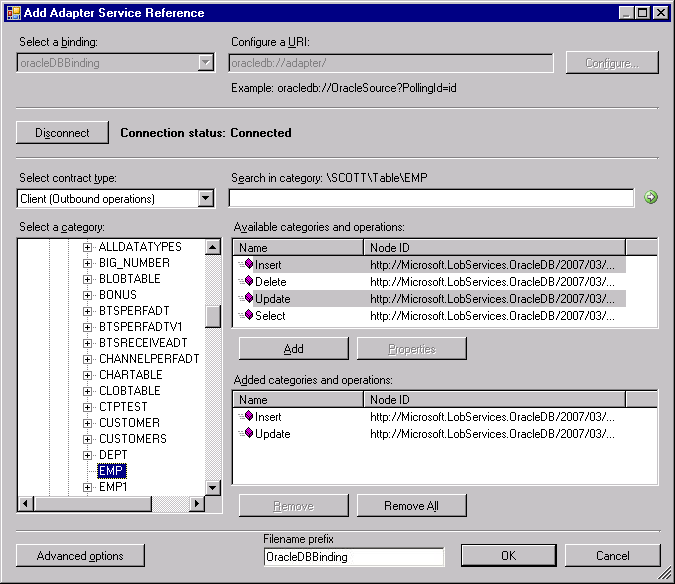The height and width of the screenshot is (584, 675).
Task: Click the Update icon in Available operations
Action: pos(248,297)
